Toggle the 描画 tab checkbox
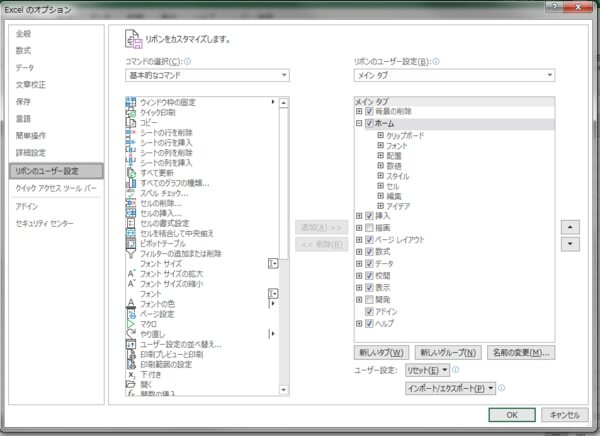Screen dimensions: 600x436 click(369, 228)
